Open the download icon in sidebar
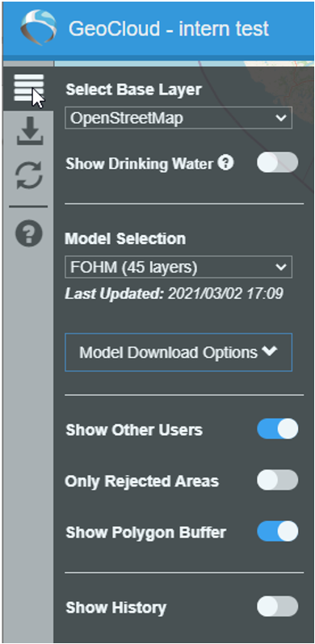The image size is (315, 644). pos(30,131)
